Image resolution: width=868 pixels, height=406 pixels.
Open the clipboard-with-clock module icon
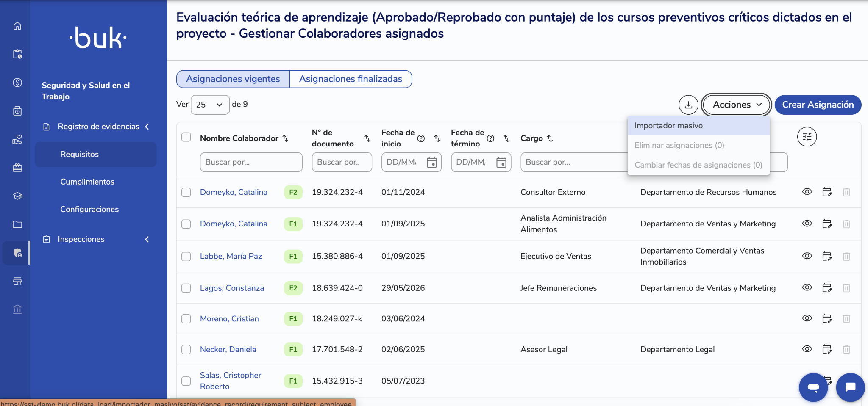click(x=17, y=54)
